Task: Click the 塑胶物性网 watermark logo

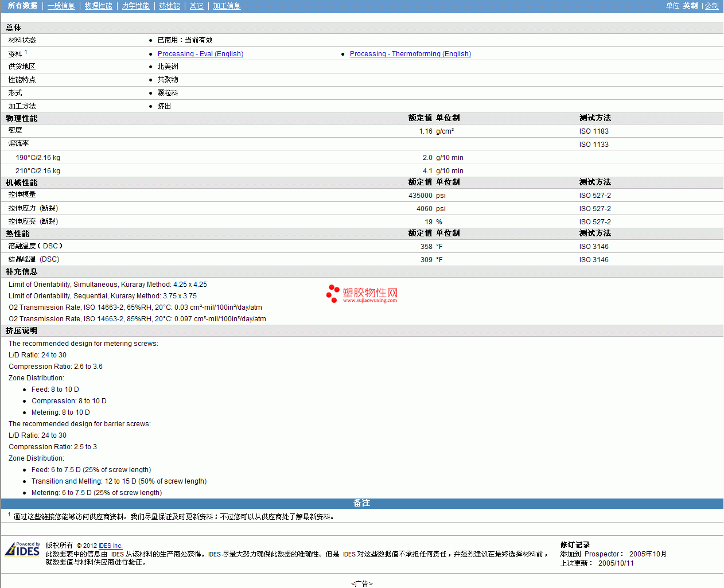Action: (362, 294)
